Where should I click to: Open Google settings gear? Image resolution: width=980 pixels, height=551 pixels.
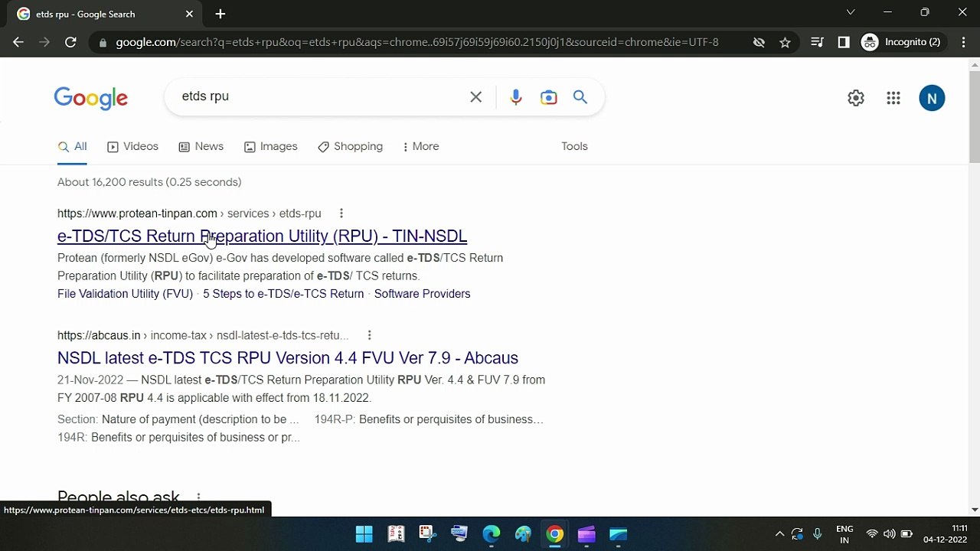point(856,98)
